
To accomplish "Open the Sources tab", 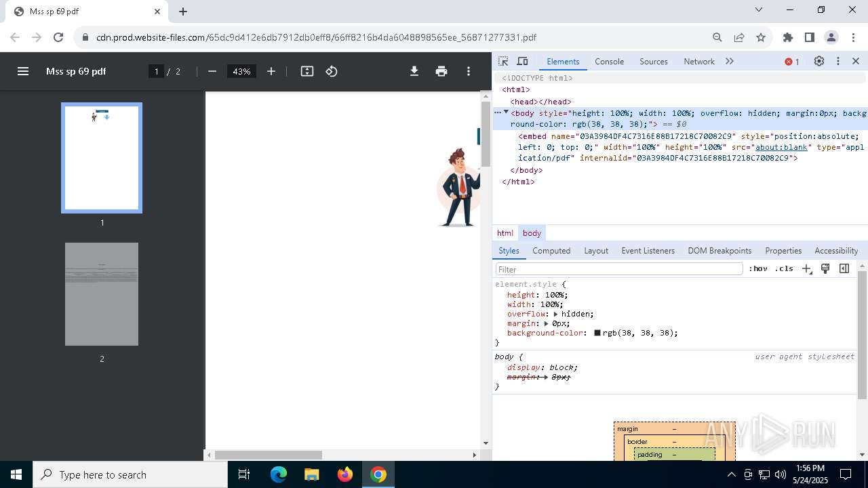I will tap(654, 61).
